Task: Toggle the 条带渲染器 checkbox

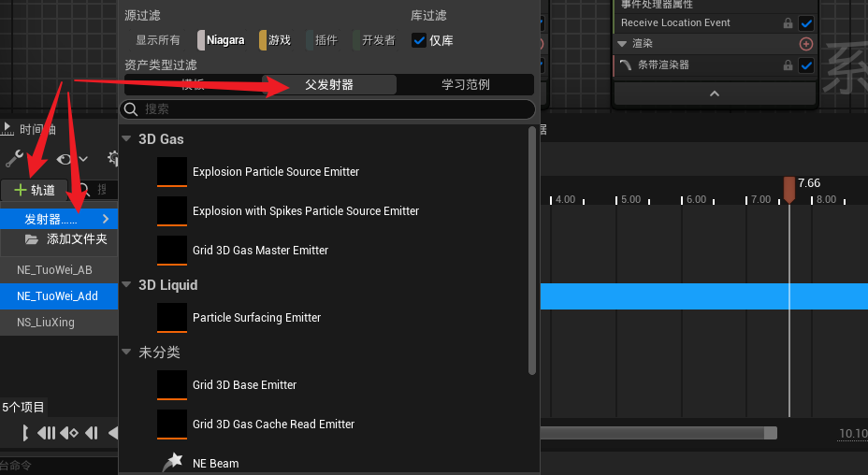Action: click(806, 65)
